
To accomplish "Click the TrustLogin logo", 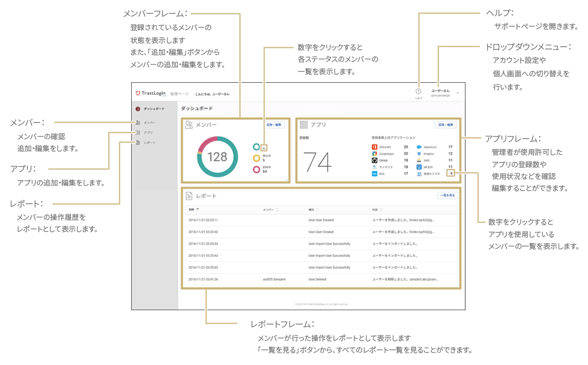I will click(150, 94).
